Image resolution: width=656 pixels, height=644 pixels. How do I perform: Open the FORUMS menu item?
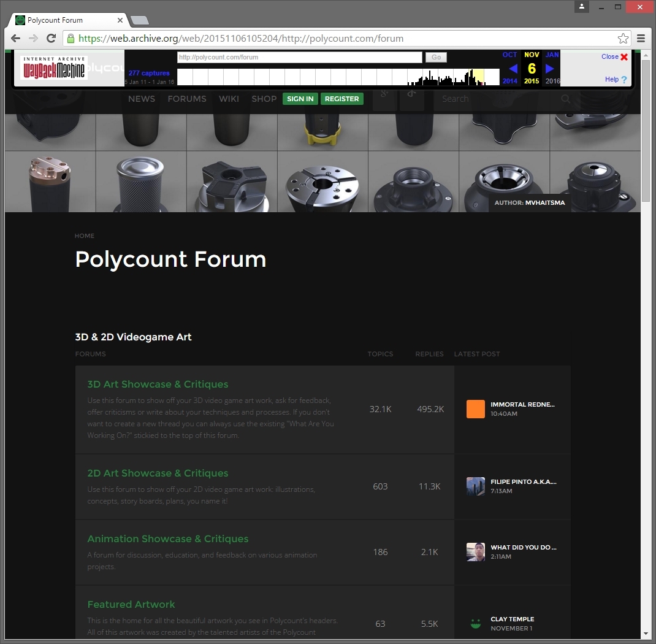click(187, 99)
